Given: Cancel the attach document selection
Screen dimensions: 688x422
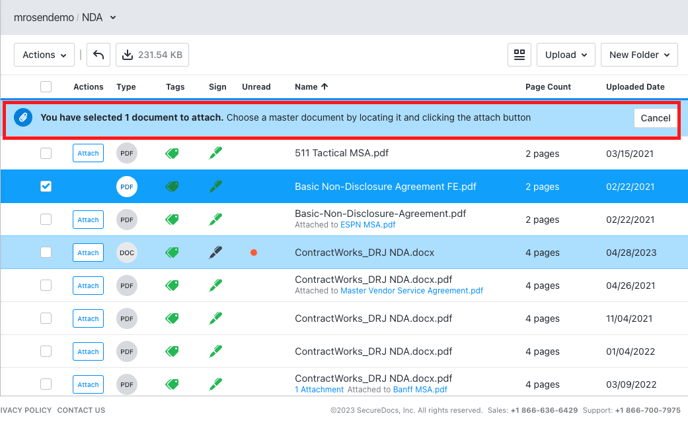Looking at the screenshot, I should (655, 118).
